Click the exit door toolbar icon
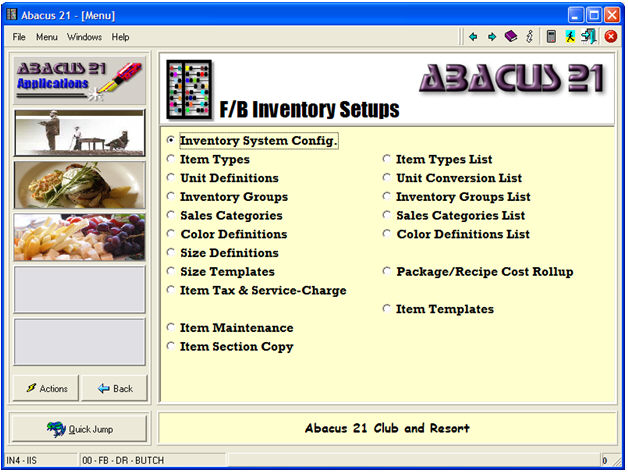This screenshot has width=628, height=473. [588, 37]
